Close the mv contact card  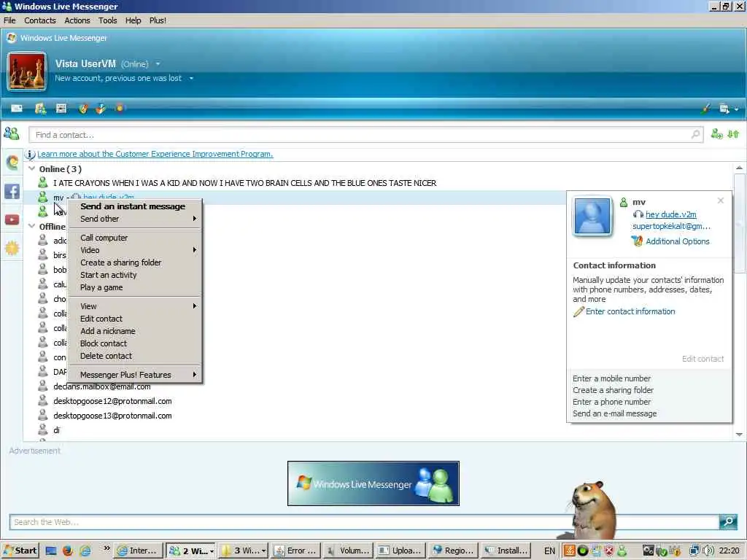[721, 201]
